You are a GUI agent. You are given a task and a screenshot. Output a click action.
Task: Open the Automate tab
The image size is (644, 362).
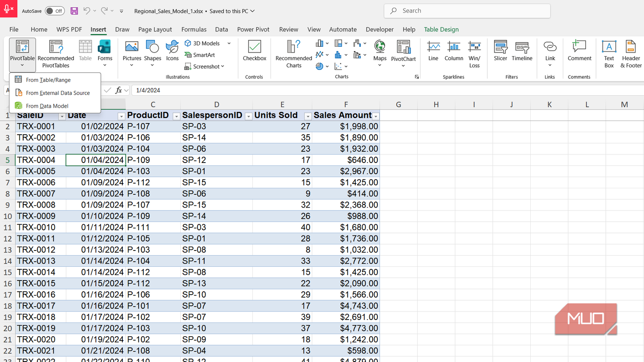pos(343,29)
